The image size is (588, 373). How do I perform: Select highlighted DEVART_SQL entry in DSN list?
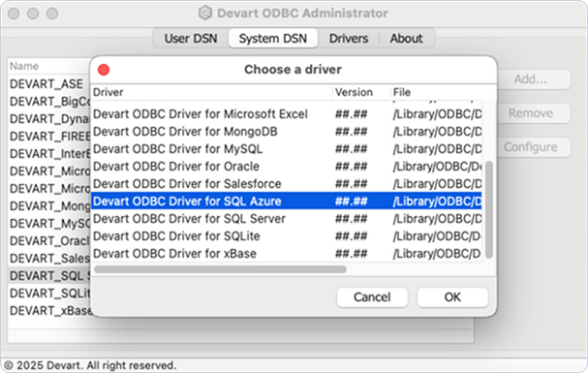[49, 276]
